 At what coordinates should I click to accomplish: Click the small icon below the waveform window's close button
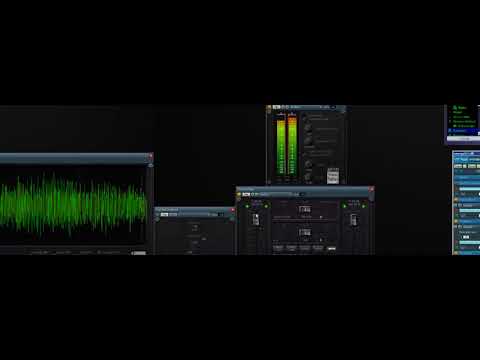click(151, 165)
